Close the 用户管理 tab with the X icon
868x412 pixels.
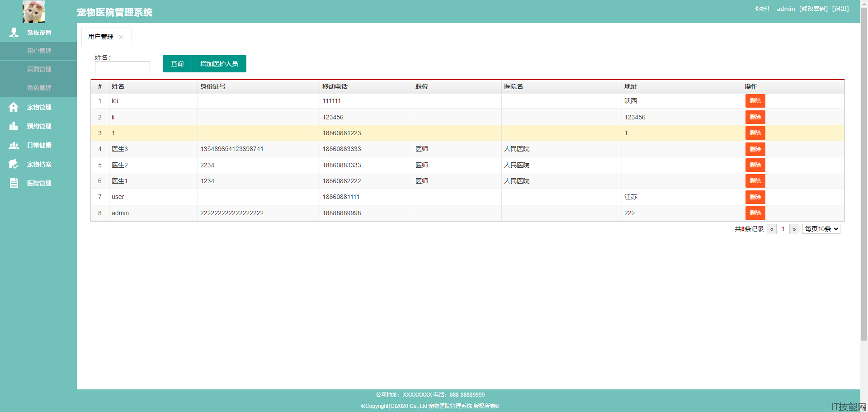pos(121,37)
